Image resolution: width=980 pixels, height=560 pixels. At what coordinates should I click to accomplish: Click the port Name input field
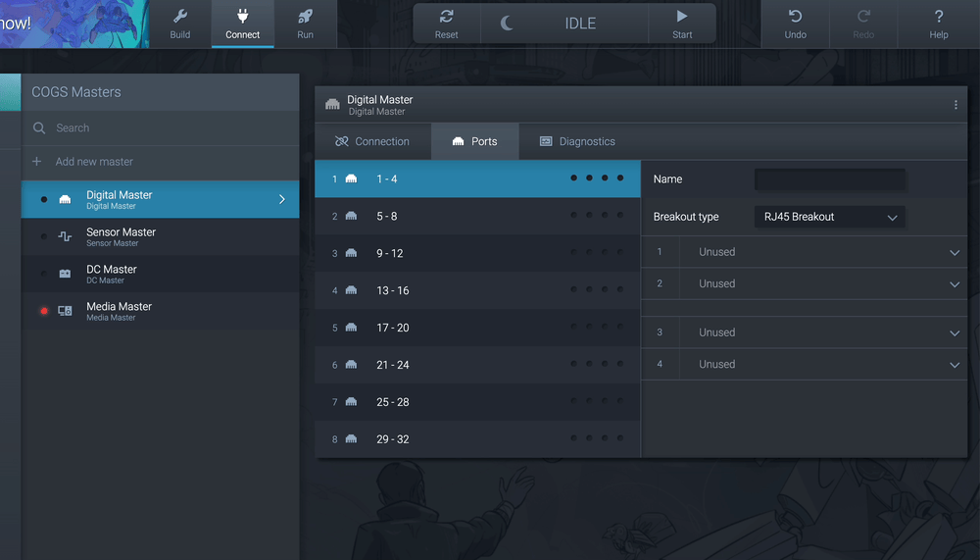pyautogui.click(x=829, y=178)
